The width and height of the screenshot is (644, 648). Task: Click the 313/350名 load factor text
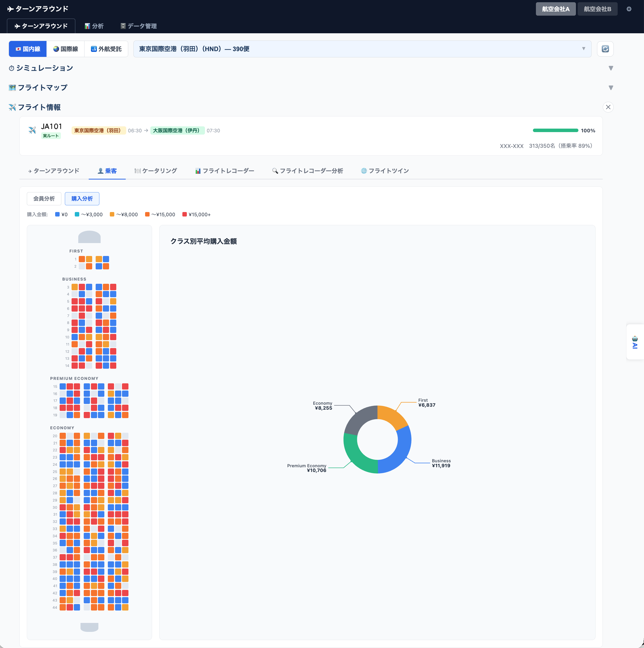[561, 146]
